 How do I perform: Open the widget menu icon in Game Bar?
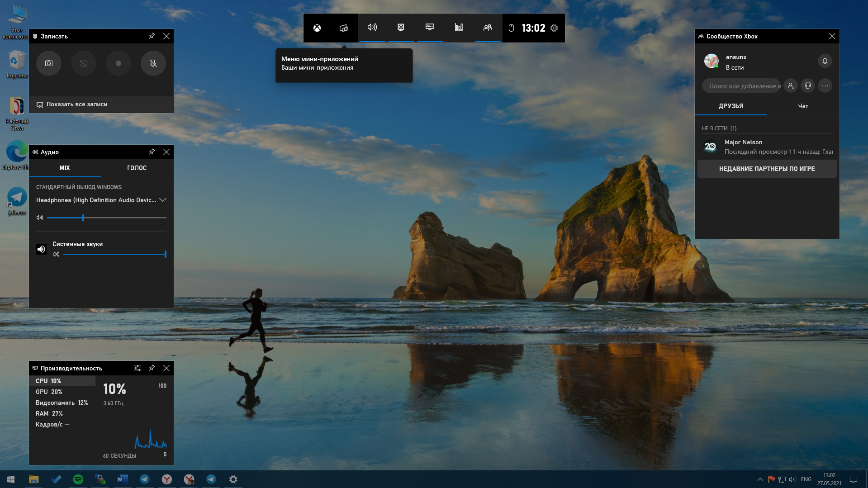click(344, 28)
